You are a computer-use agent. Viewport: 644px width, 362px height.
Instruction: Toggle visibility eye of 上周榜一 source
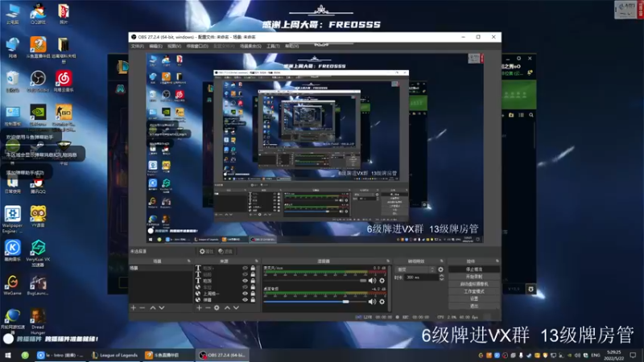pyautogui.click(x=246, y=294)
